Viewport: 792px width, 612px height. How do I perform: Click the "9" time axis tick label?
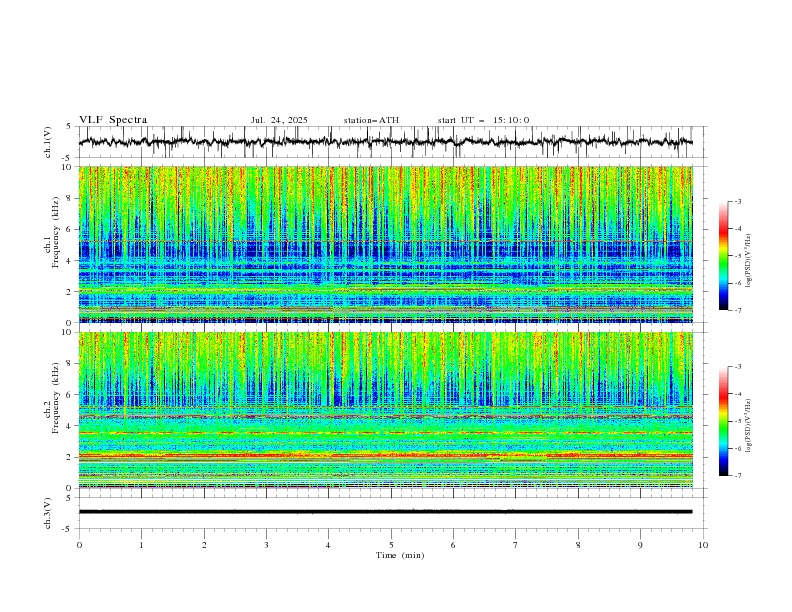point(641,545)
